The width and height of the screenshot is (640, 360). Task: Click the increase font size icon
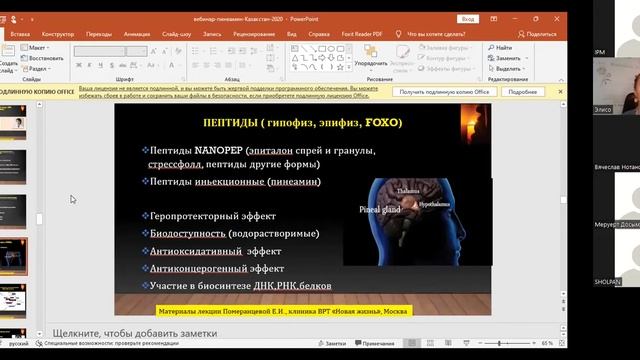coord(154,51)
